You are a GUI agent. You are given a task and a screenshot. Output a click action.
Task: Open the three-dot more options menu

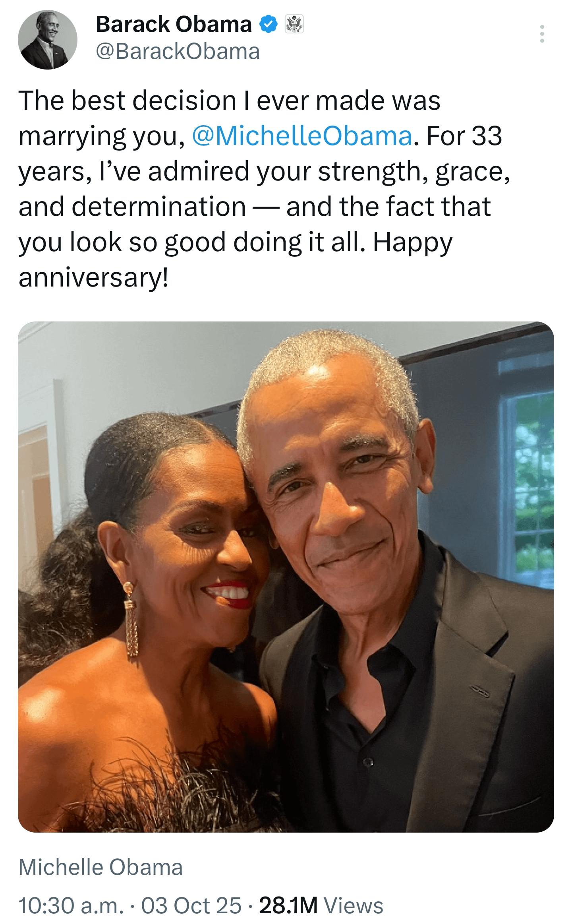pos(542,34)
